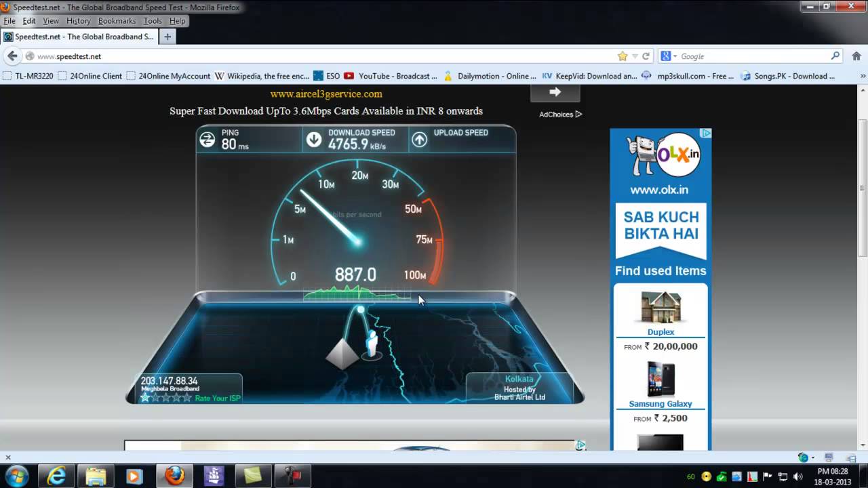Bookmark this page with the star icon
This screenshot has width=868, height=488.
(623, 56)
